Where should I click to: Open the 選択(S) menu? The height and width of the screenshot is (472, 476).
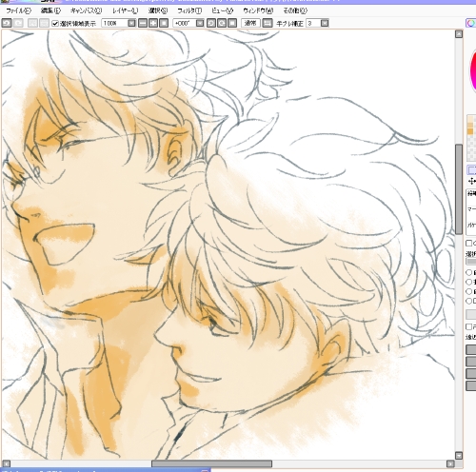158,10
